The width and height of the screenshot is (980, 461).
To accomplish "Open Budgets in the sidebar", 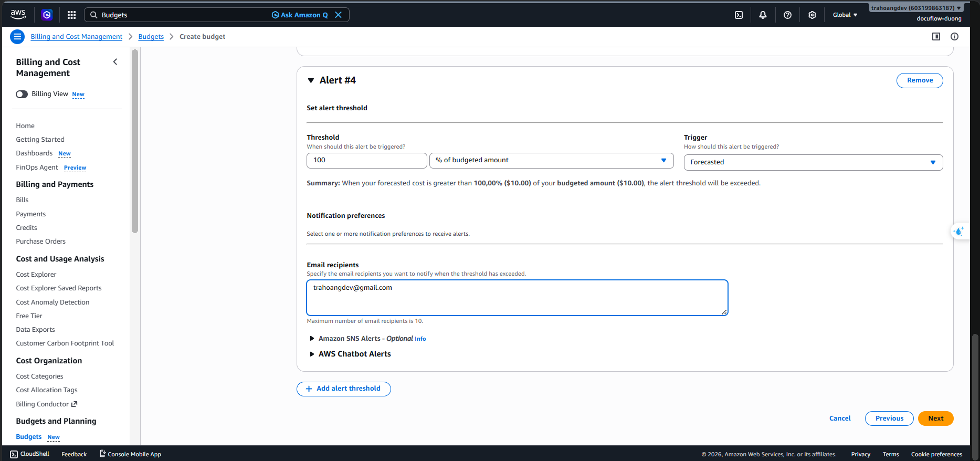I will pos(29,437).
